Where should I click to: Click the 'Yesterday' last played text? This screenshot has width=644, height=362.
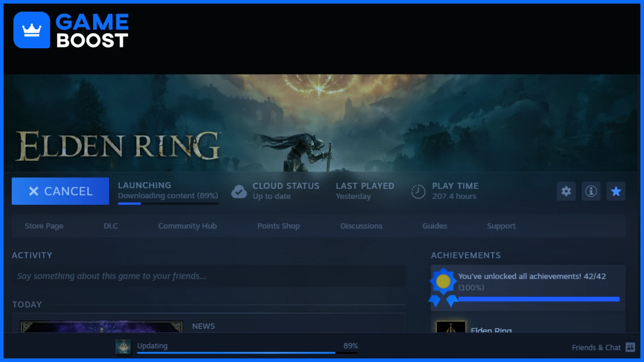click(353, 196)
